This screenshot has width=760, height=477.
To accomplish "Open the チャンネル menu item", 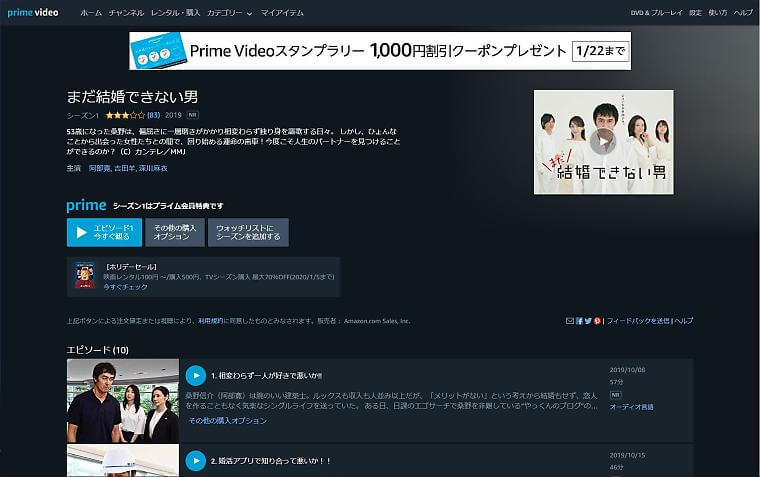I will pos(127,13).
